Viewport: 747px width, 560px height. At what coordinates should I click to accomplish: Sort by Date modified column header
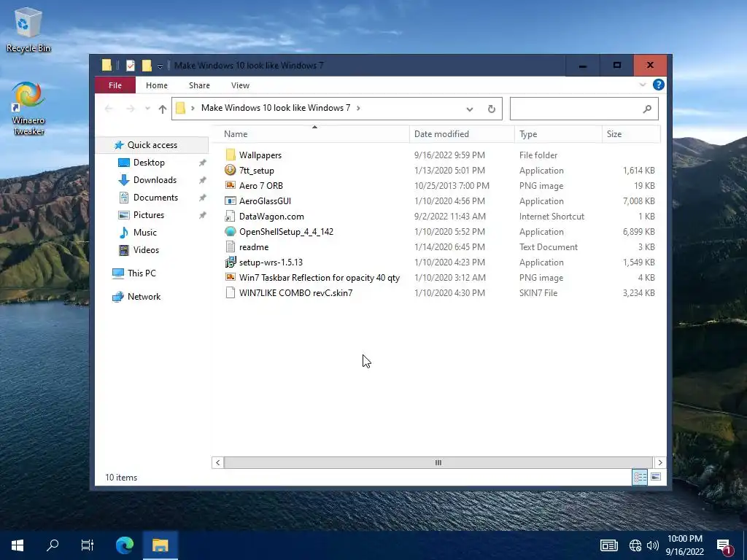point(462,134)
